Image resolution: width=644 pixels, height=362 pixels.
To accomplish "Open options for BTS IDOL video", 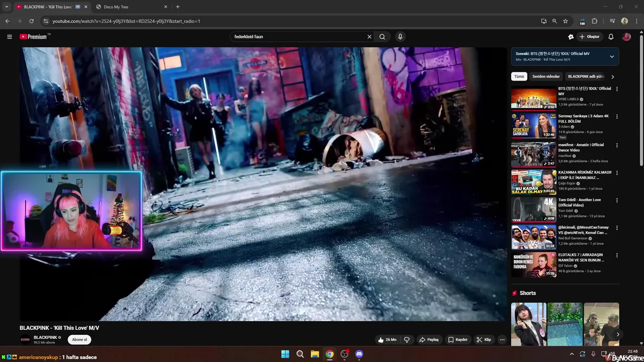I will click(x=617, y=89).
